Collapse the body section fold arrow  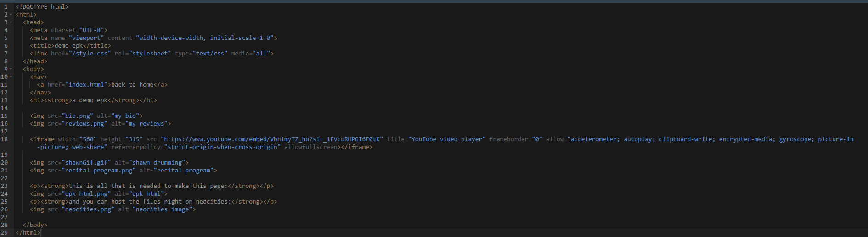11,69
